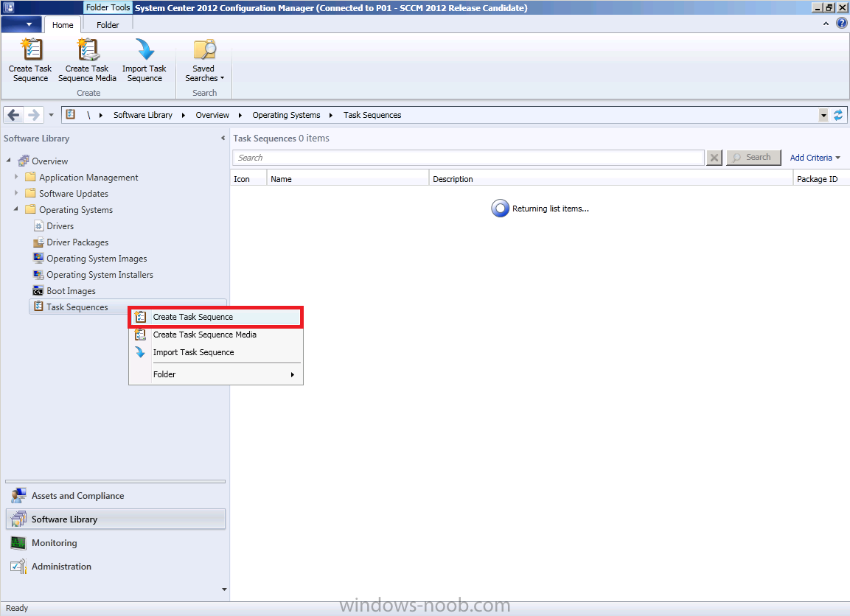Go forward with the navigation arrow
This screenshot has height=616, width=850.
tap(34, 115)
